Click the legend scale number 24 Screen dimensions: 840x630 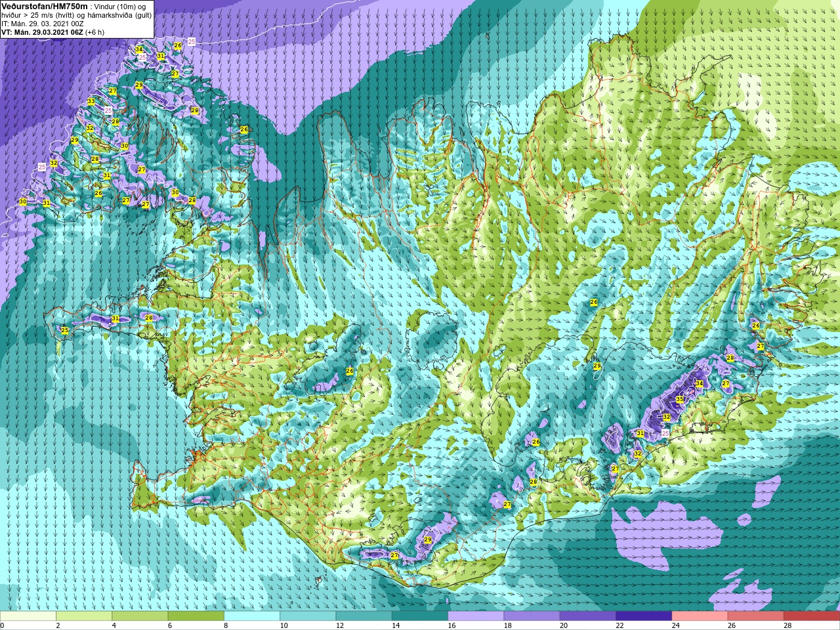676,625
